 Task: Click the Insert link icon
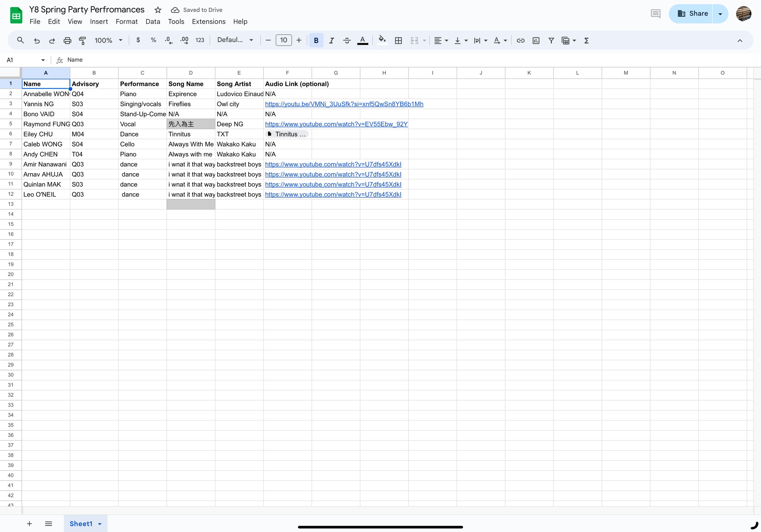tap(520, 40)
